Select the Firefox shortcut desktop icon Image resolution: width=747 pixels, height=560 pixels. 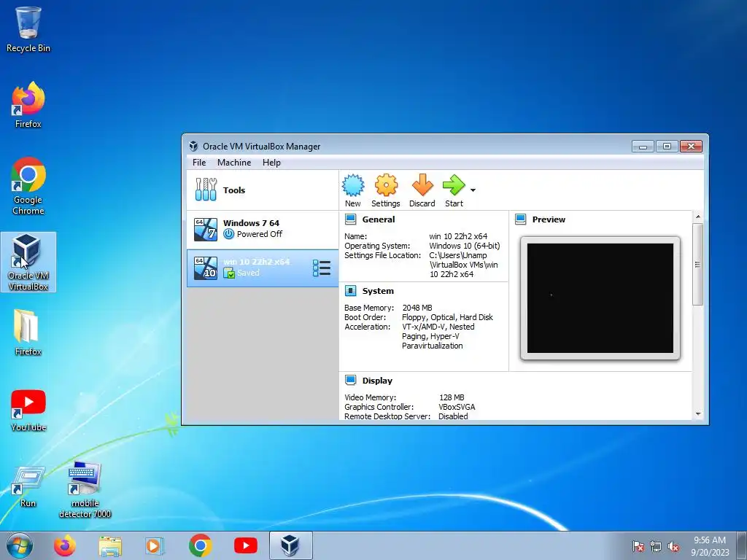[28, 105]
